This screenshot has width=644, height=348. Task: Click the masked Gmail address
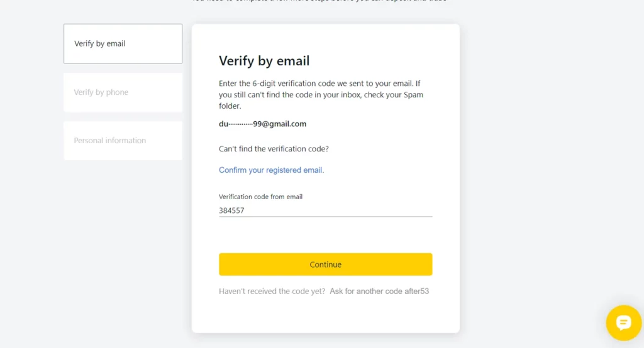(x=262, y=124)
